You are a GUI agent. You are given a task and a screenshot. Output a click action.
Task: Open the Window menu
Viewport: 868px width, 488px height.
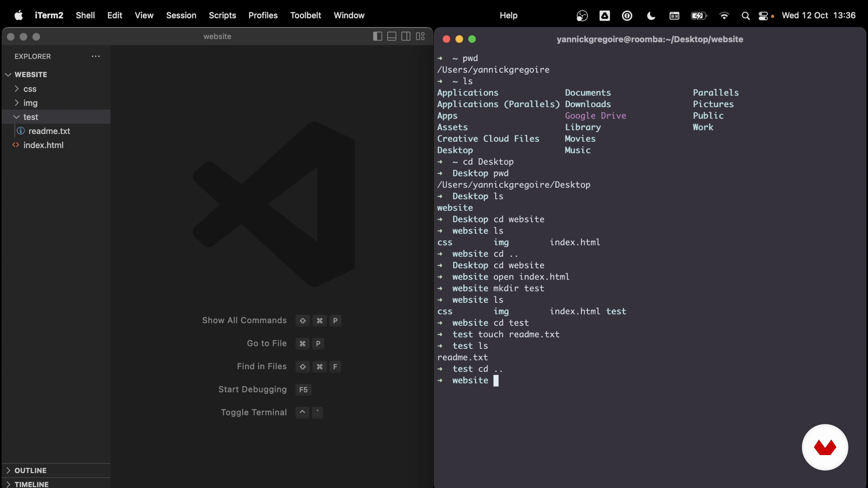click(349, 16)
